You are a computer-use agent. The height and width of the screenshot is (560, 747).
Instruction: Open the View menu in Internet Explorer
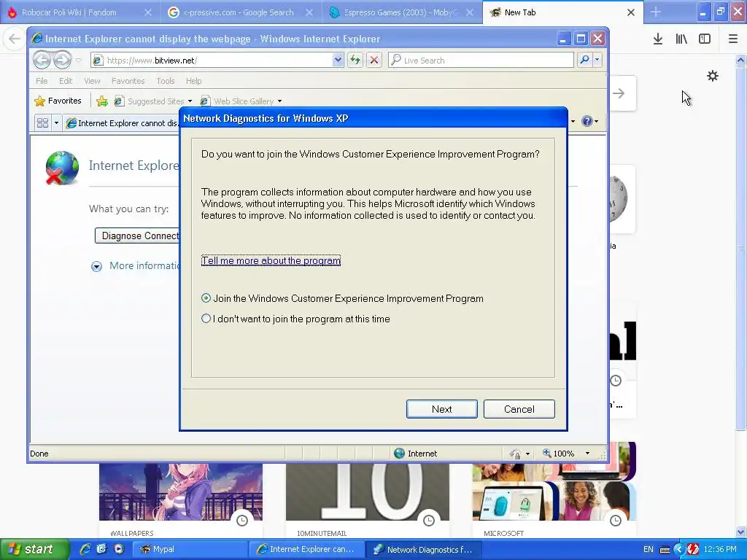92,81
